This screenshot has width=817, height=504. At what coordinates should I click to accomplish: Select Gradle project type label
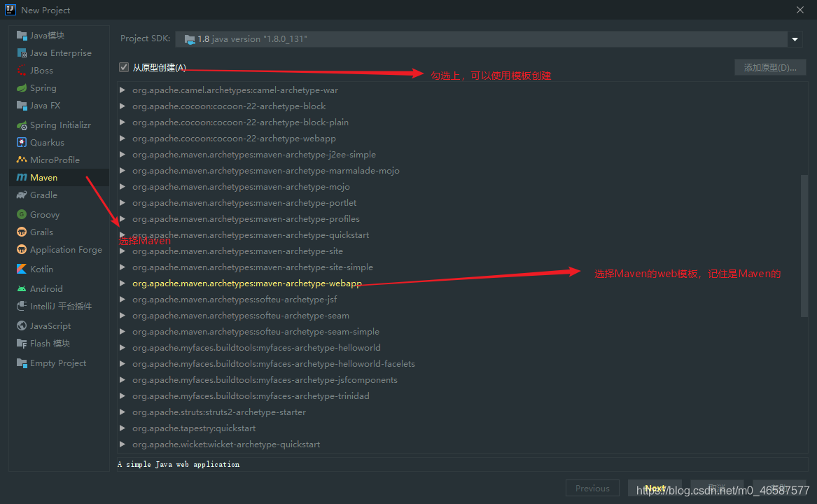click(44, 195)
